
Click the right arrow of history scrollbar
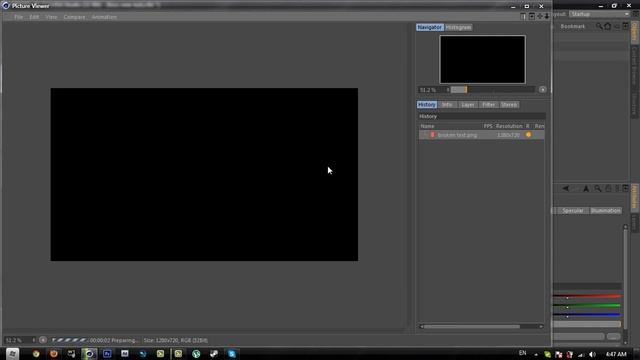[x=541, y=327]
